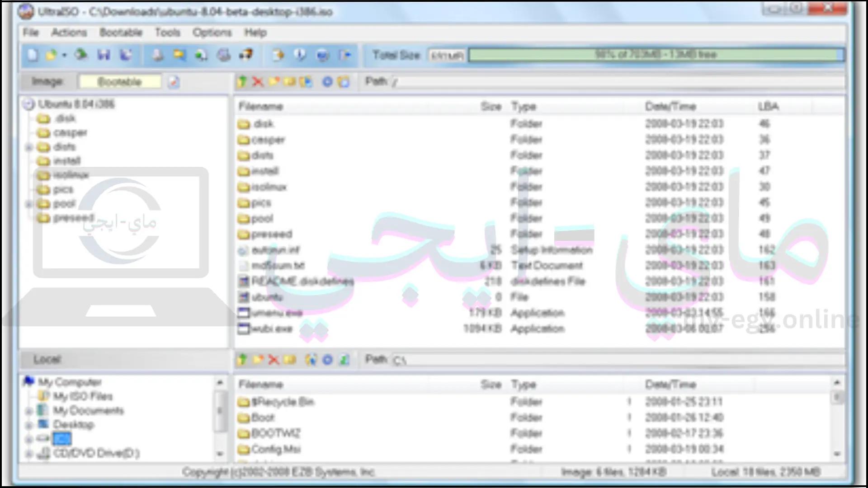Select My ISO Files in Local tree
868x488 pixels.
[x=83, y=396]
